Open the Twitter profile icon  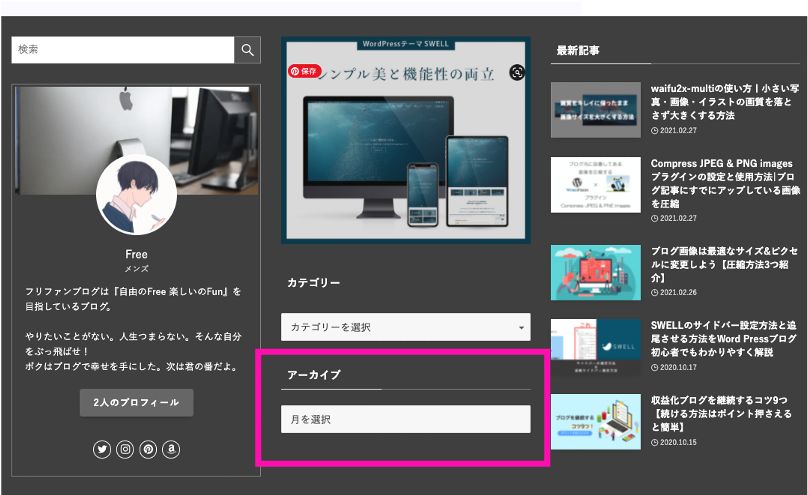tap(102, 450)
